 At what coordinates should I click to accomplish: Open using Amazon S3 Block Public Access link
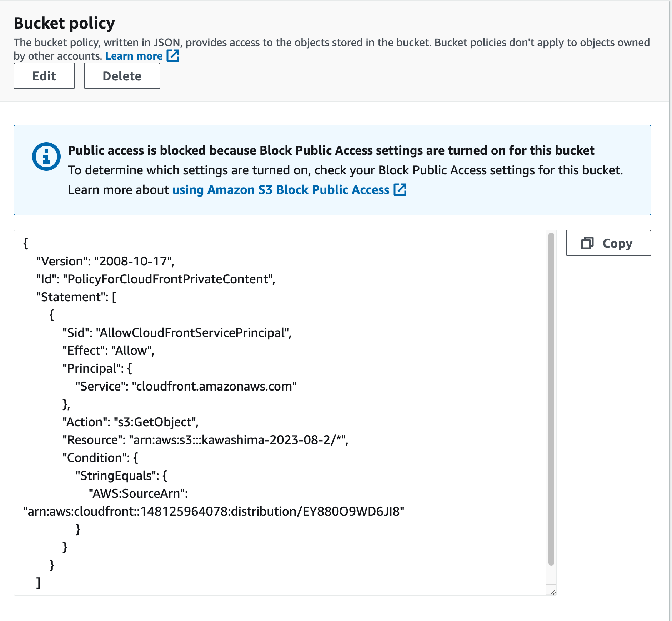[x=281, y=190]
